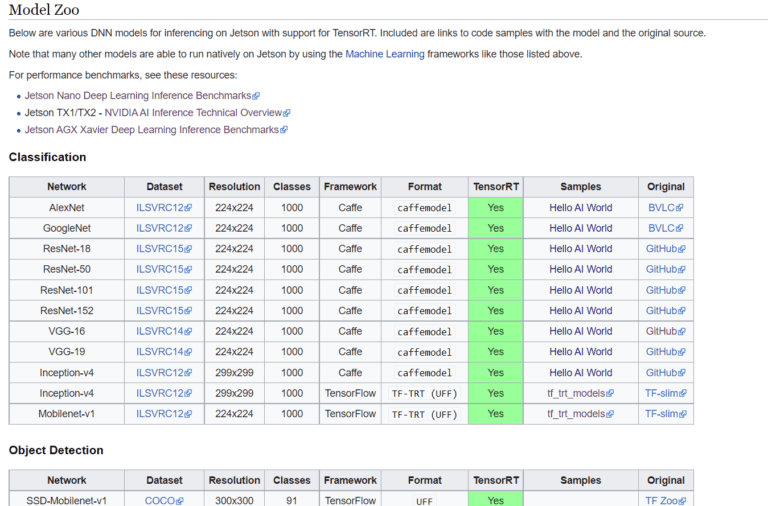Open GitHub original source for ResNet-152
This screenshot has height=506, width=768.
[661, 311]
